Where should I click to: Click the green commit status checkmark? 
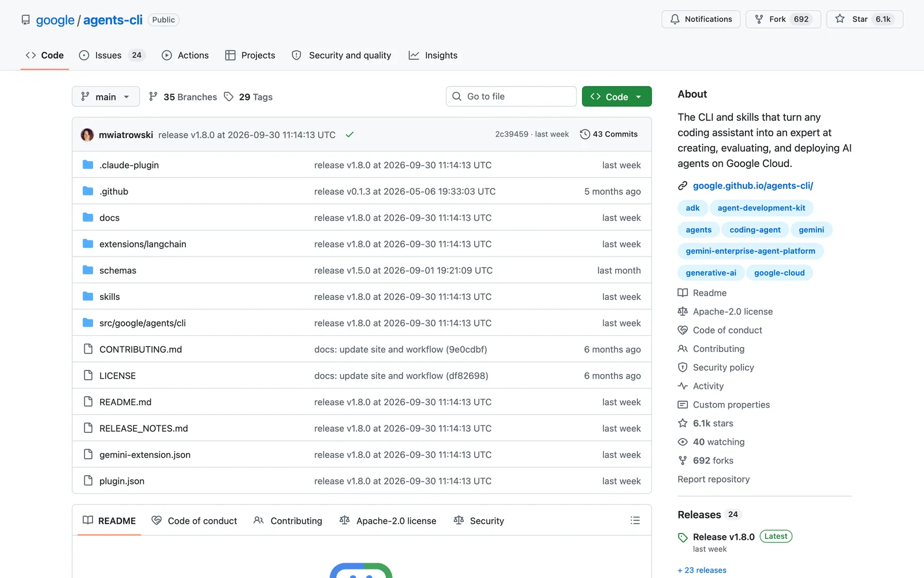pos(349,135)
